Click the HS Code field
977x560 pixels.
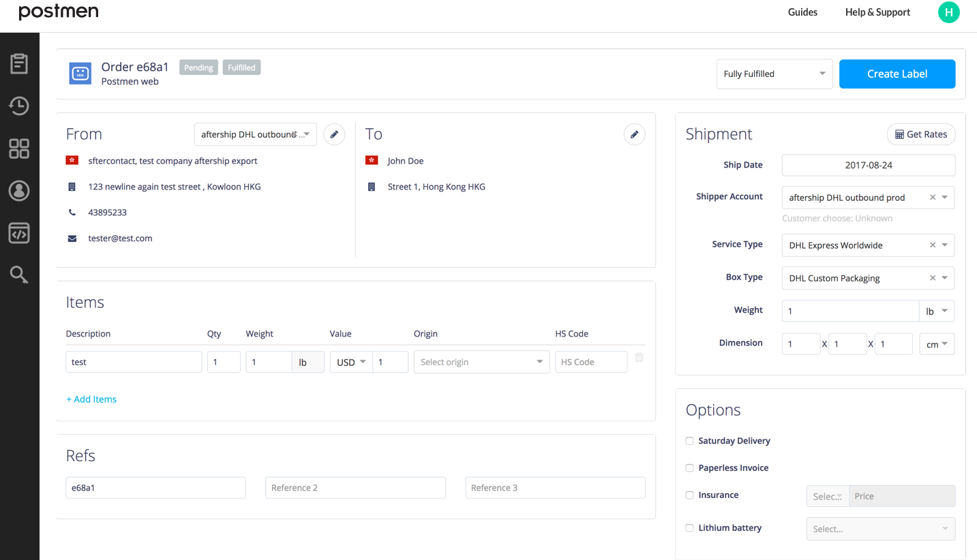[x=591, y=362]
